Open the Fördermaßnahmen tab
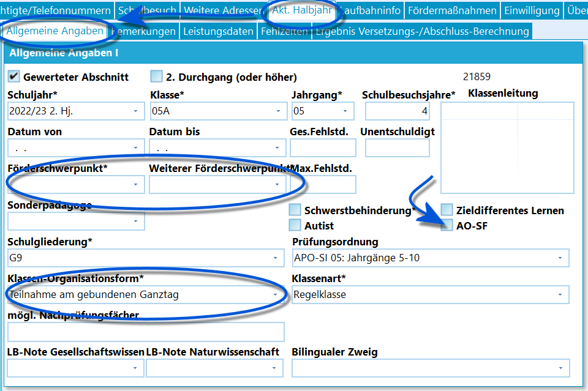 pyautogui.click(x=452, y=10)
